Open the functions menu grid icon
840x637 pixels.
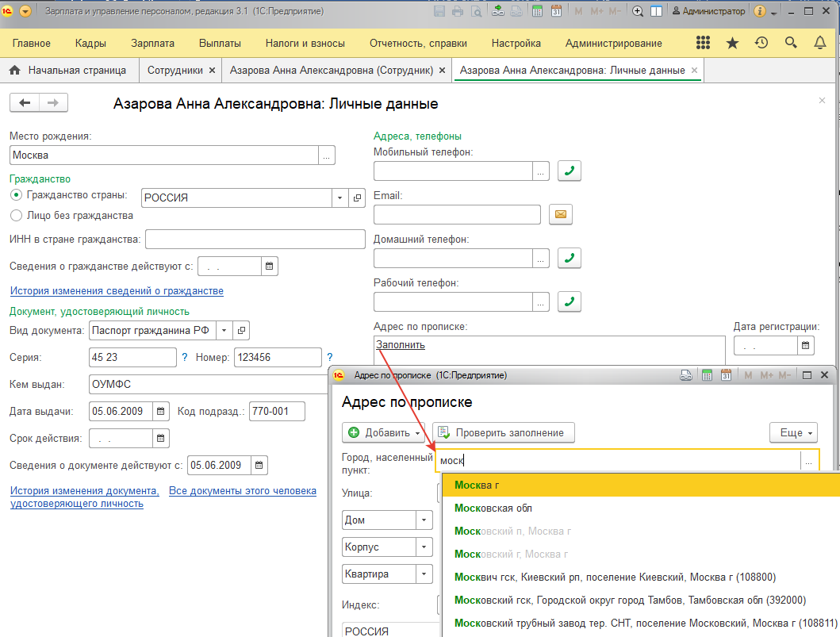click(x=703, y=43)
